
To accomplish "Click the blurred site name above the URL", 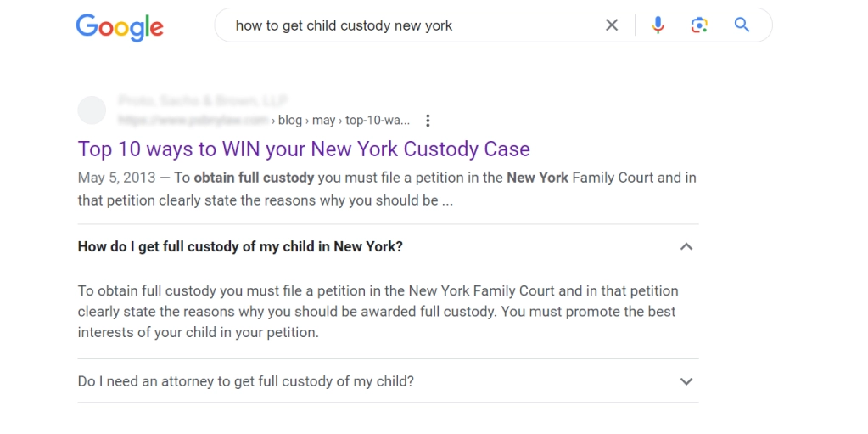I will [203, 101].
